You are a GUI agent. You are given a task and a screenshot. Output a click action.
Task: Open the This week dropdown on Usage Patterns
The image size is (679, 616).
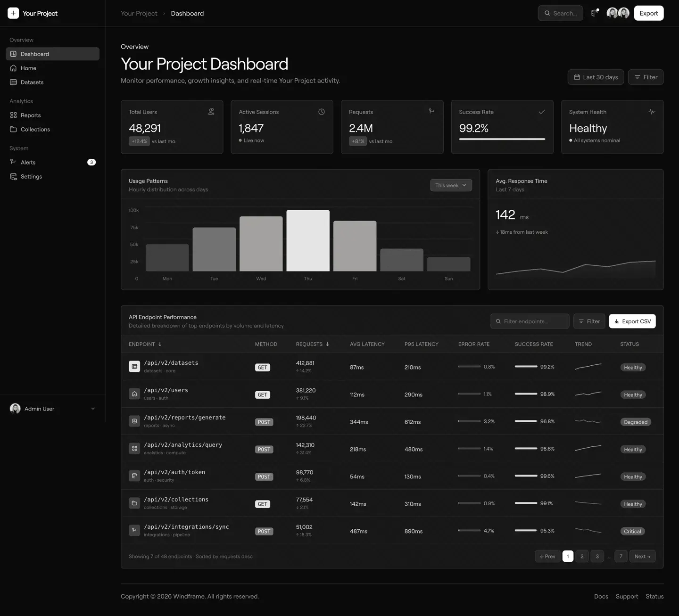coord(450,185)
